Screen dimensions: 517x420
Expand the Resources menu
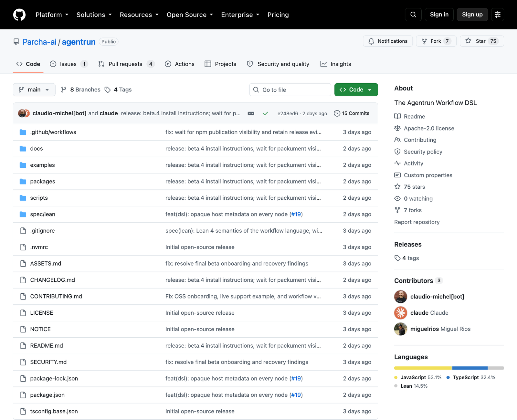tap(139, 15)
